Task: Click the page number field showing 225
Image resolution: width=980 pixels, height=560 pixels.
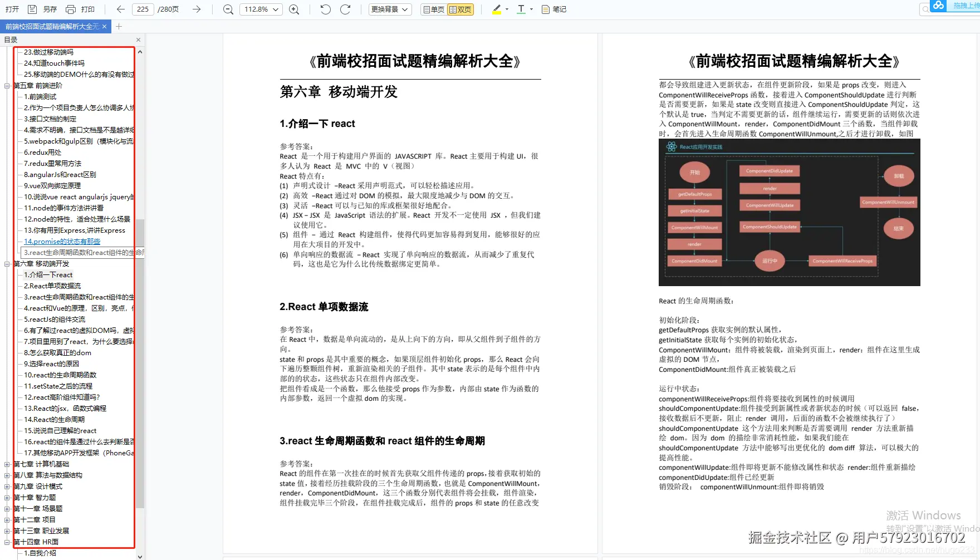Action: point(143,9)
